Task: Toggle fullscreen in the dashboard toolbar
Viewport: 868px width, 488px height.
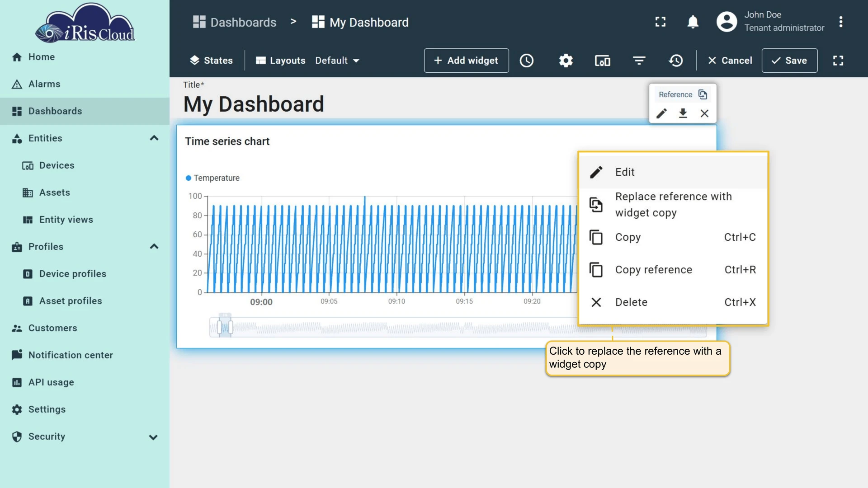Action: point(838,61)
